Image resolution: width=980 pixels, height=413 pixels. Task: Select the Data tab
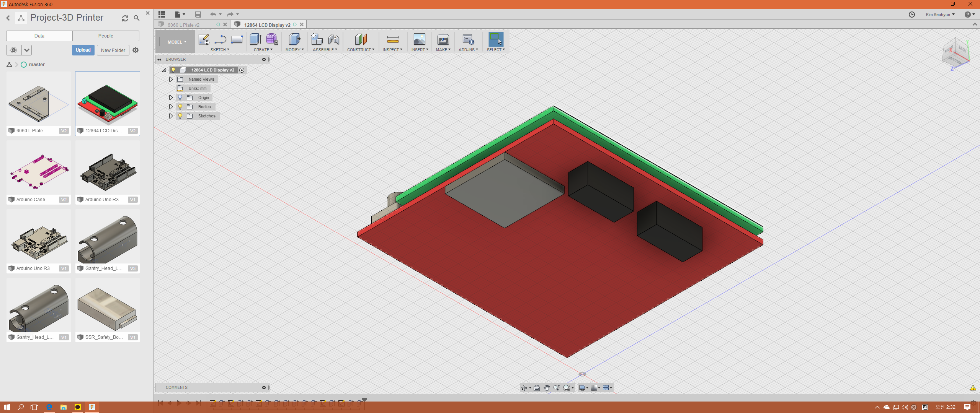(x=39, y=36)
